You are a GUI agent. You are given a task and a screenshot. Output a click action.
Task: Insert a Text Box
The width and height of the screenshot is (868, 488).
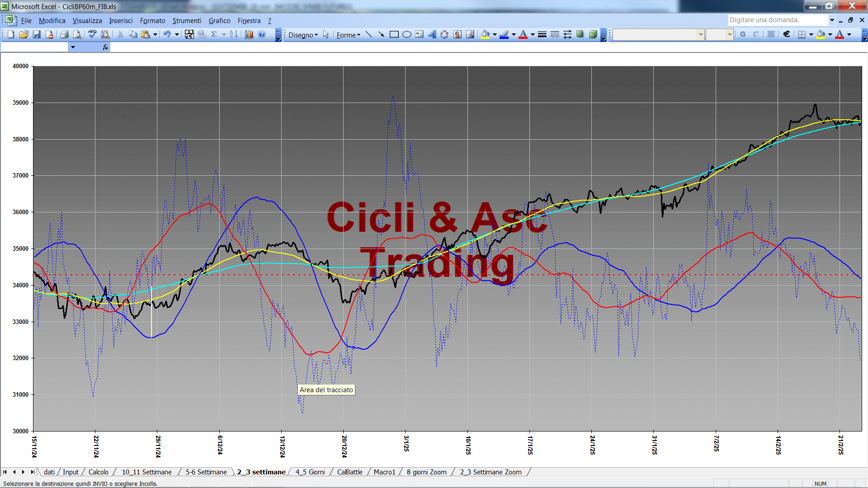tap(420, 35)
